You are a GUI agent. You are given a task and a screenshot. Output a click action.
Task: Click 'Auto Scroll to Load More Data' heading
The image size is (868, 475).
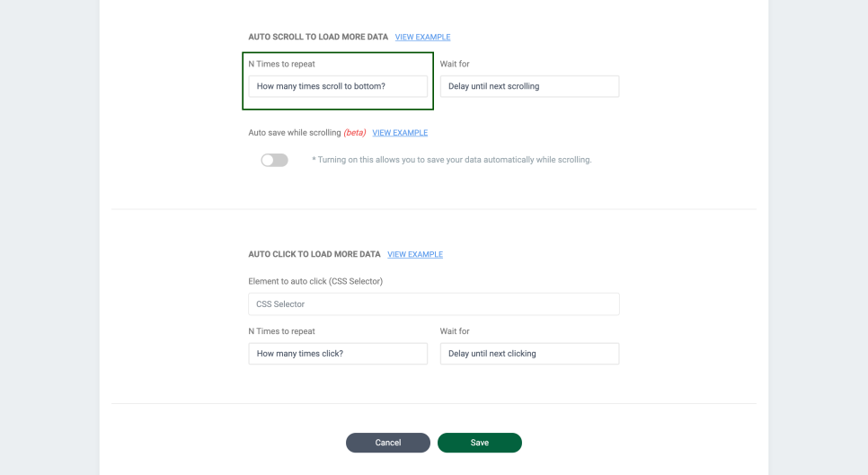click(x=318, y=38)
